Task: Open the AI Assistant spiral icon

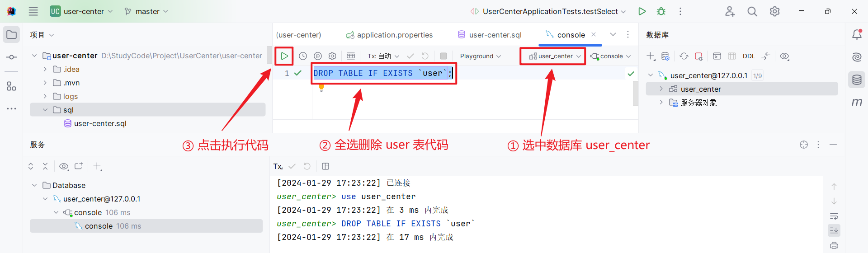Action: pyautogui.click(x=857, y=57)
